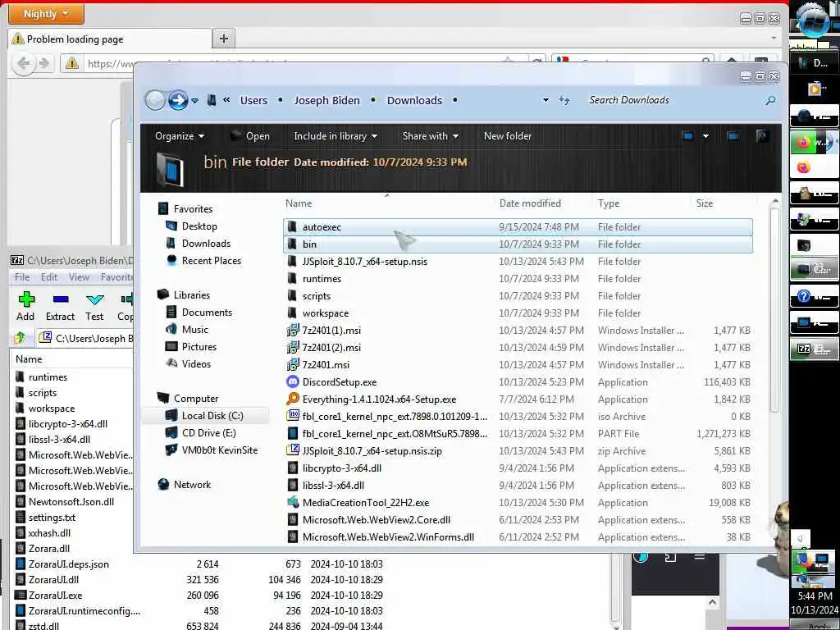Create a New folder
The image size is (840, 630).
[x=508, y=136]
